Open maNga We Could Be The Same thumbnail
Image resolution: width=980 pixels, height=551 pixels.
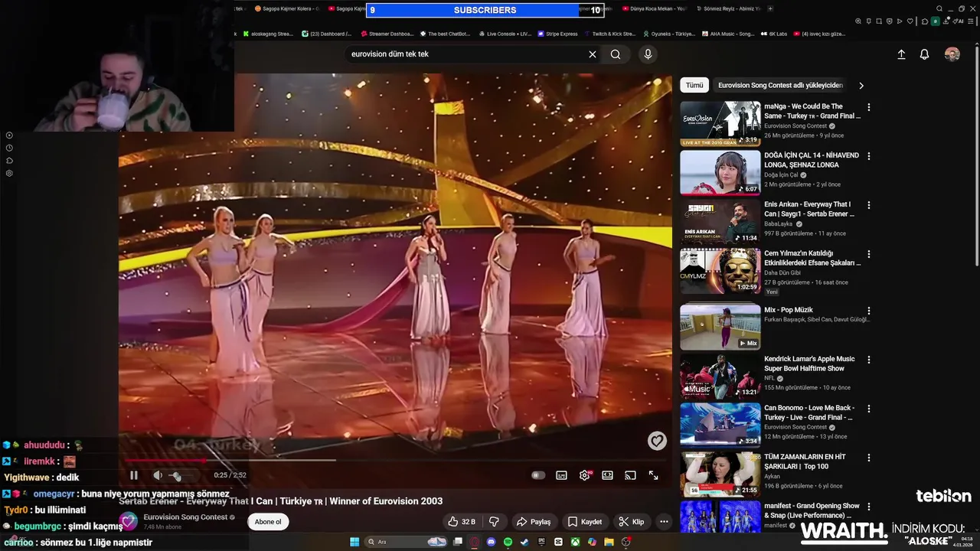coord(720,123)
